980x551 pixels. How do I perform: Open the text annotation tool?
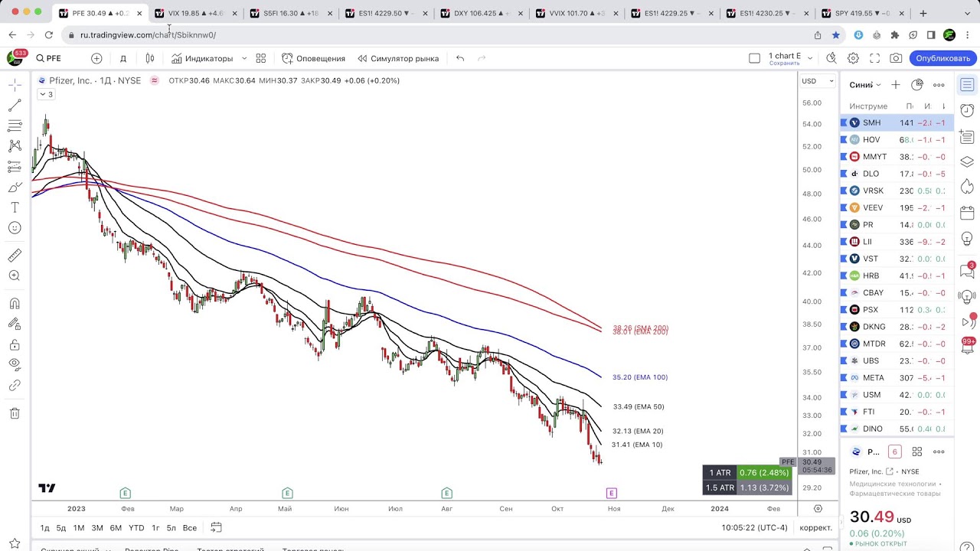coord(15,207)
